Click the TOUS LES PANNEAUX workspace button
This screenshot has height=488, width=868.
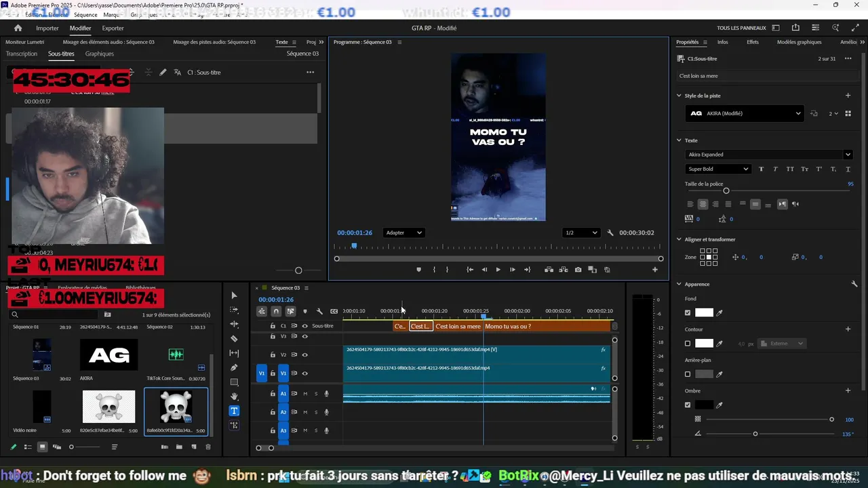tap(741, 28)
